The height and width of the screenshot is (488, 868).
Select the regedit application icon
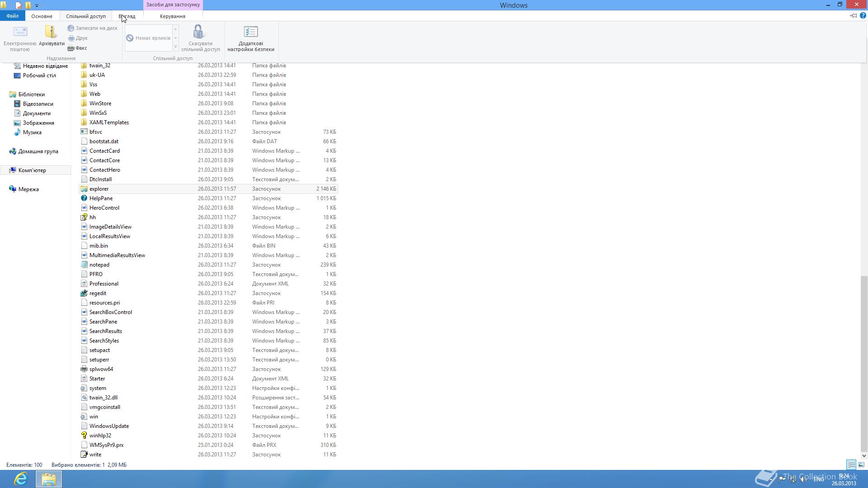(84, 293)
